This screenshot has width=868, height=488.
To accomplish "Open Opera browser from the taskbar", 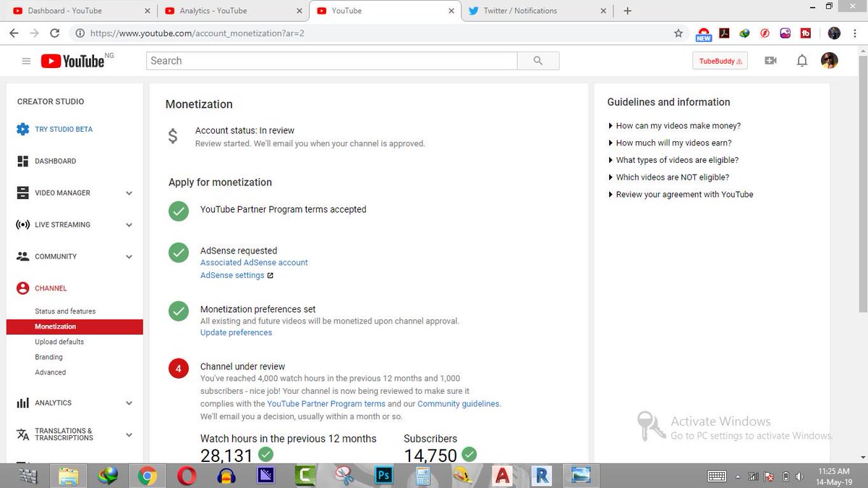I will 187,476.
